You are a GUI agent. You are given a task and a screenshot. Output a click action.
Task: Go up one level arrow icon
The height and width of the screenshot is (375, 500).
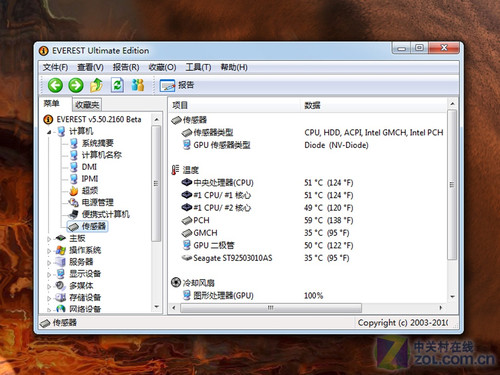tap(97, 85)
